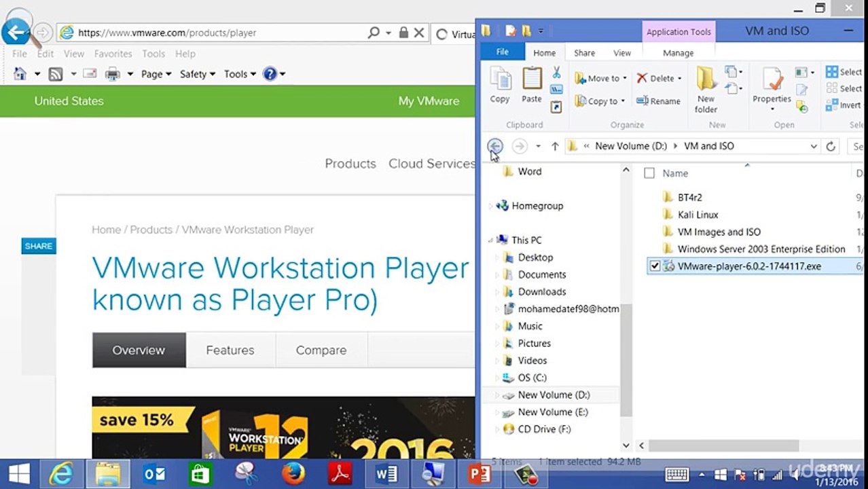868x489 pixels.
Task: Click the file list horizontal scrollbar
Action: [723, 446]
